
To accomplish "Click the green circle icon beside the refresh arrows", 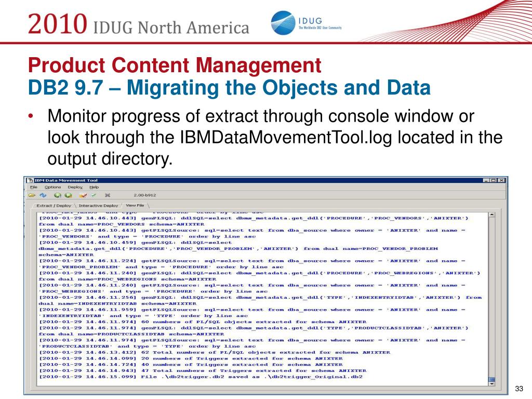I will 57,195.
